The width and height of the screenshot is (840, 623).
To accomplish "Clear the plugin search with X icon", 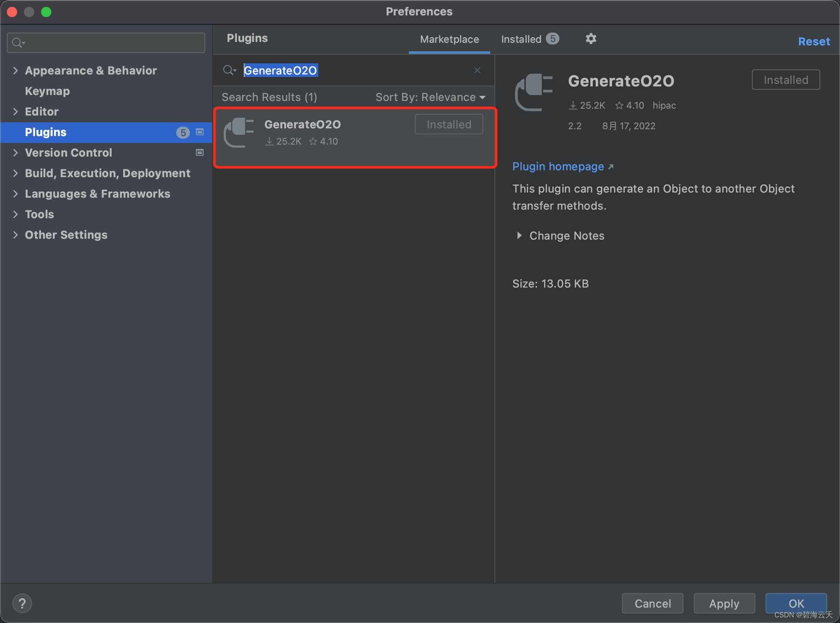I will (477, 70).
